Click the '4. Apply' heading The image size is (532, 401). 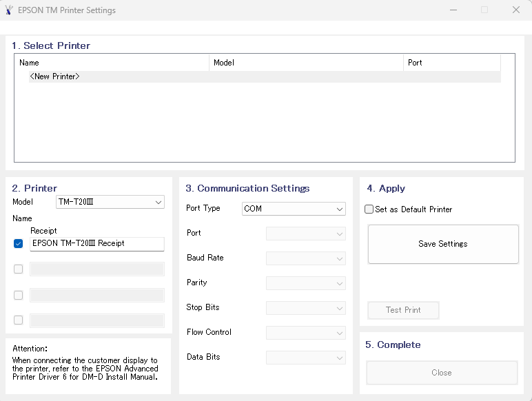coord(386,188)
